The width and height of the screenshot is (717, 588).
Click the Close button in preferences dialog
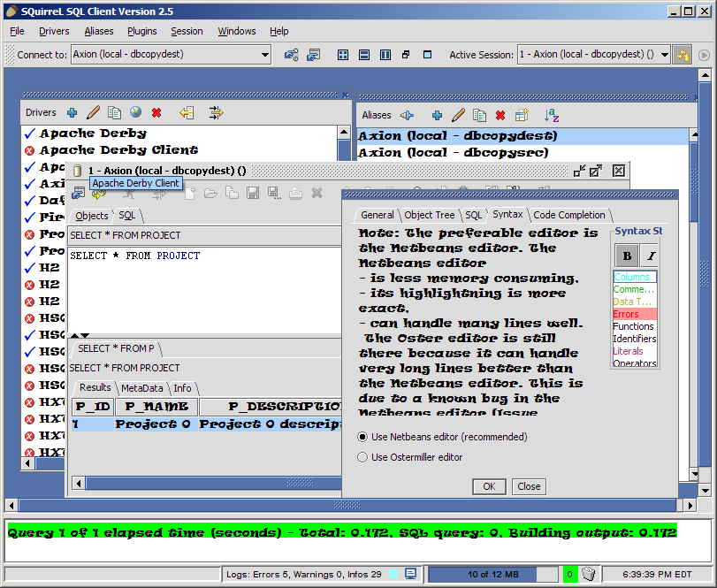pos(529,486)
